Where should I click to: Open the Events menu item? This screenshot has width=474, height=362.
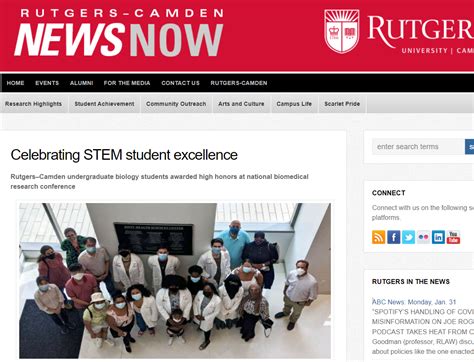(x=47, y=83)
